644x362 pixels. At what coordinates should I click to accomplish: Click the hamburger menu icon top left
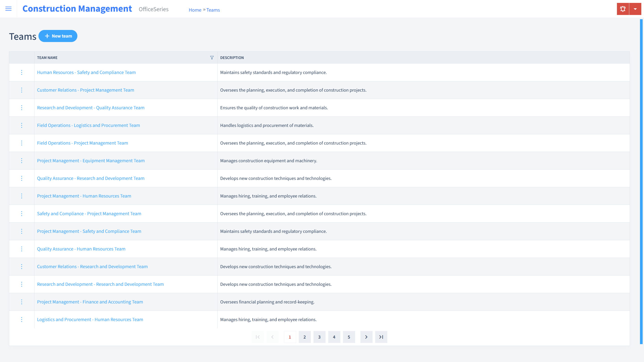tap(8, 9)
